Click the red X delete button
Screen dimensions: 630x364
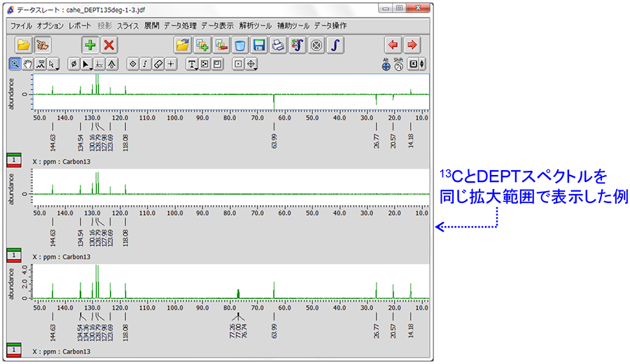click(x=109, y=45)
